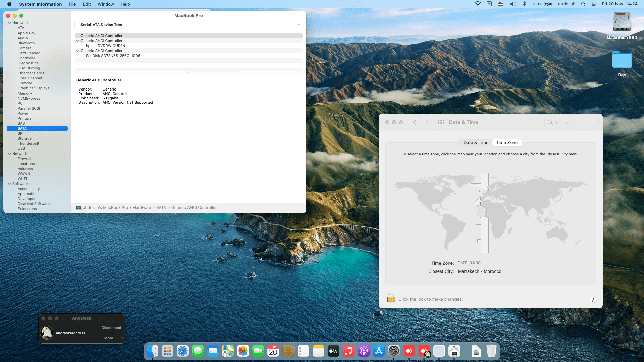Screen dimensions: 644x362
Task: Collapse the Hardware section in the sidebar
Action: (x=10, y=23)
